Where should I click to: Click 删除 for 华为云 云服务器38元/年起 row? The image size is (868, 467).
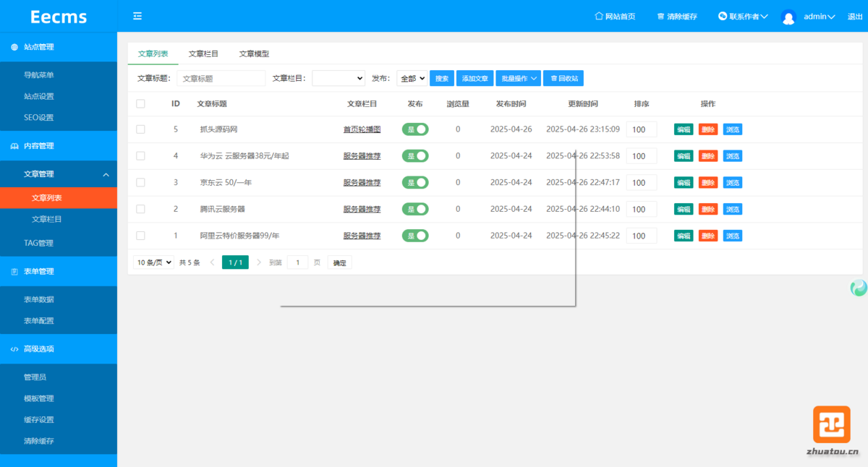click(x=708, y=156)
